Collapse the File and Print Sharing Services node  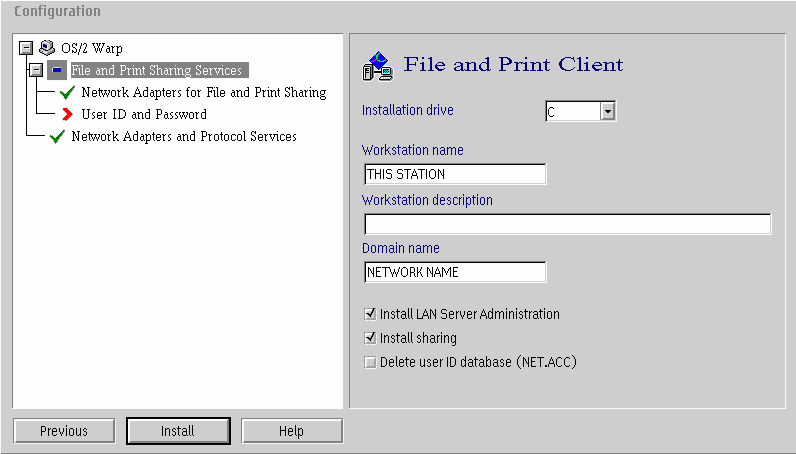tap(36, 70)
